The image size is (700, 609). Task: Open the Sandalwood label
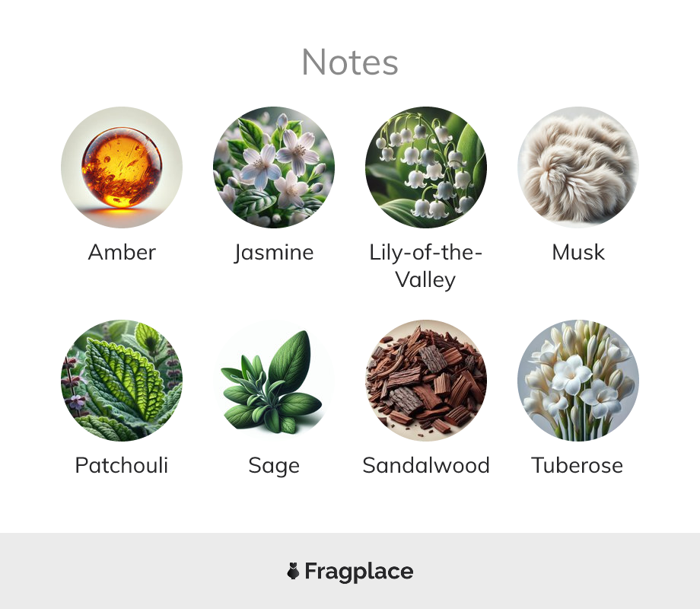click(426, 465)
